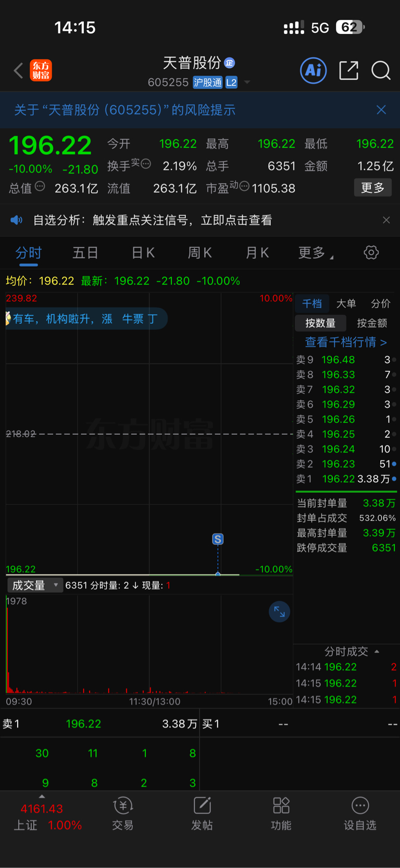Select the 分价 tab
Image resolution: width=400 pixels, height=868 pixels.
tap(380, 303)
